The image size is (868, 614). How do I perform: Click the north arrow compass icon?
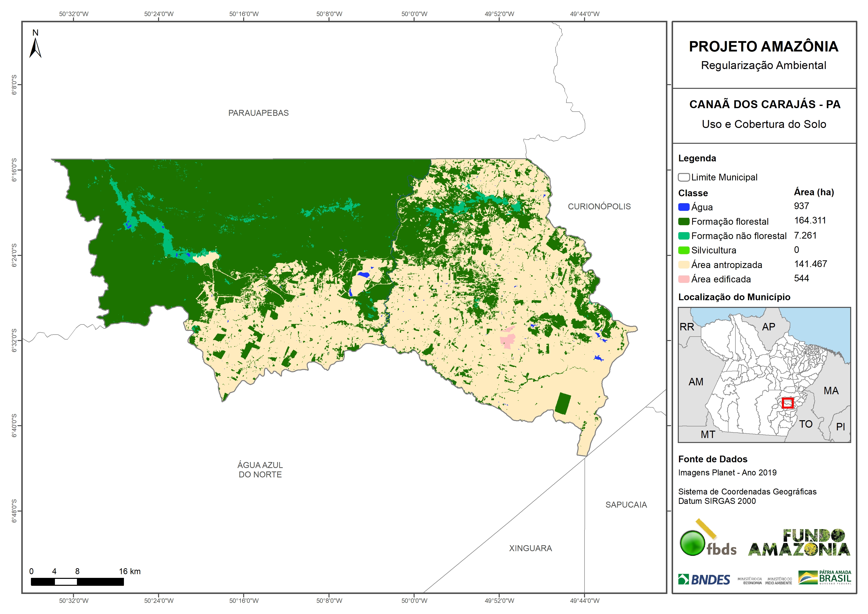(35, 48)
